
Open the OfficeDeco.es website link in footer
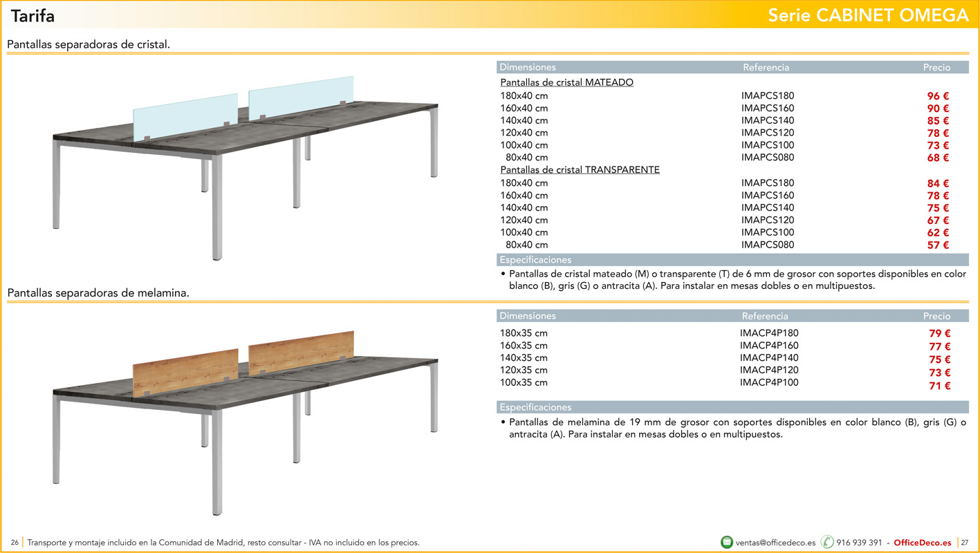coord(923,543)
